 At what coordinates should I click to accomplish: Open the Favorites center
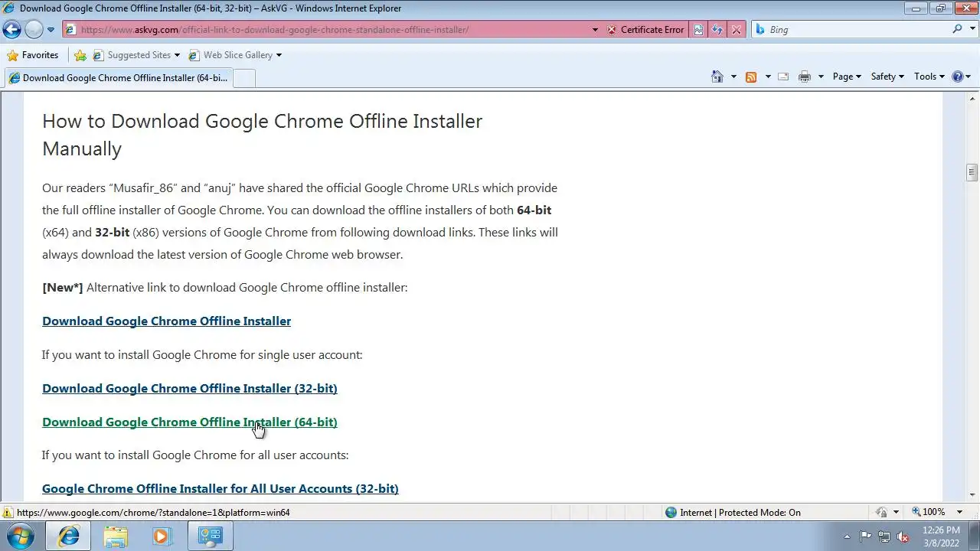pyautogui.click(x=32, y=55)
